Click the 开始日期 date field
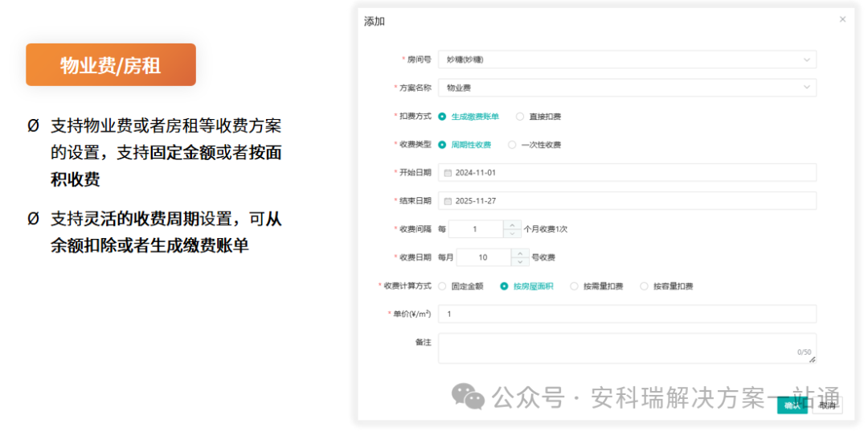868x432 pixels. [x=627, y=172]
